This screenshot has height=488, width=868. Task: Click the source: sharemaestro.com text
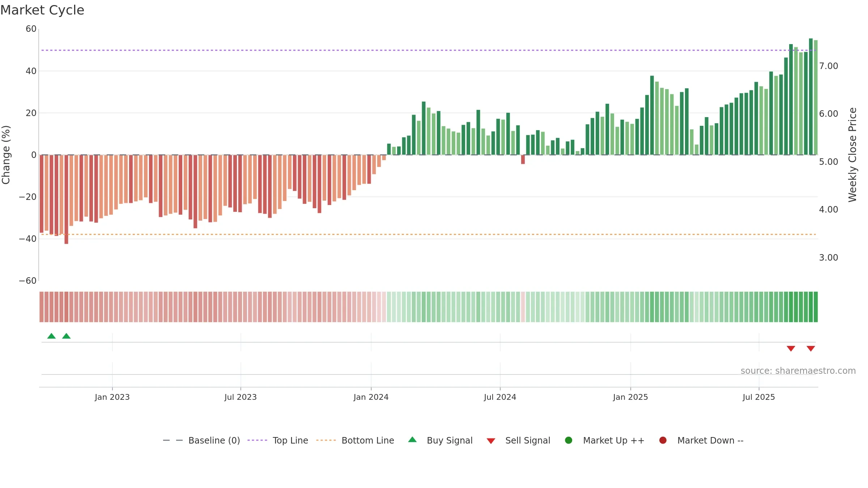click(x=798, y=371)
